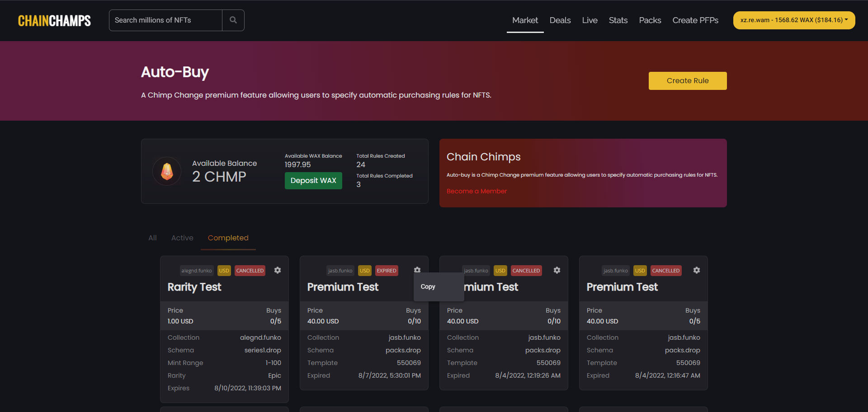
Task: Click alegnd.funko tag on Rarity Test card
Action: coord(197,271)
